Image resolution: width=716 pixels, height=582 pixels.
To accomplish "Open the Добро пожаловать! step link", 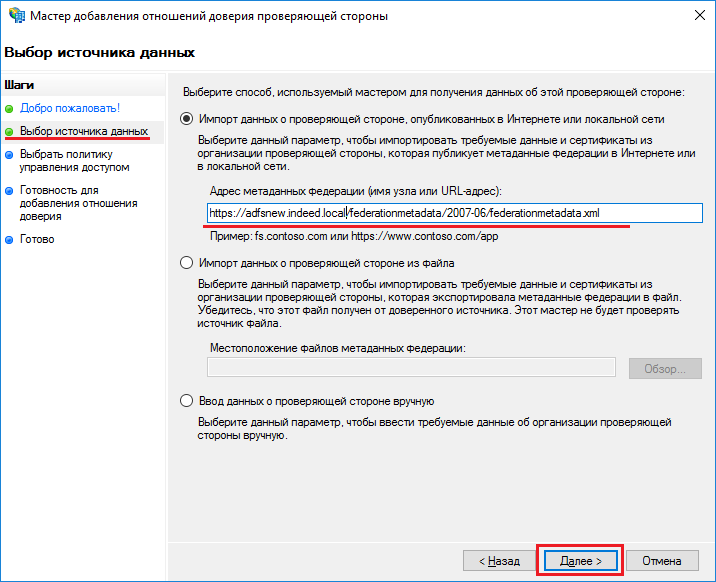I will (x=70, y=108).
